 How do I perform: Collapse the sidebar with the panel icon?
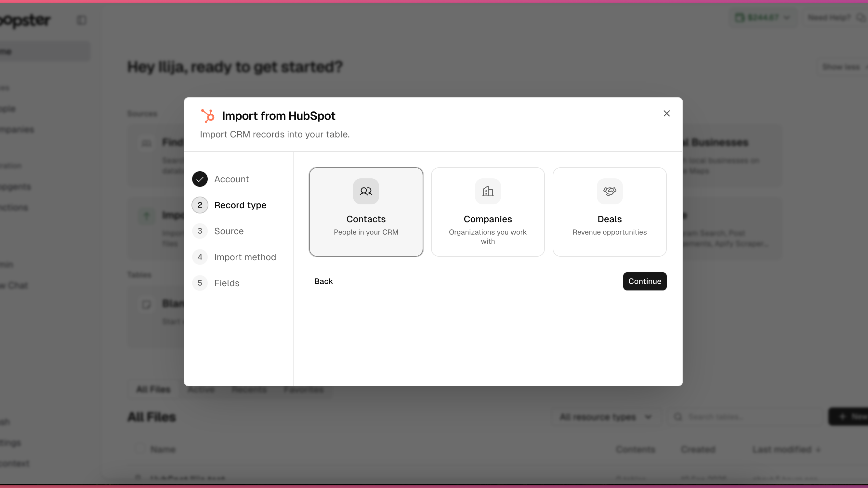coord(82,20)
